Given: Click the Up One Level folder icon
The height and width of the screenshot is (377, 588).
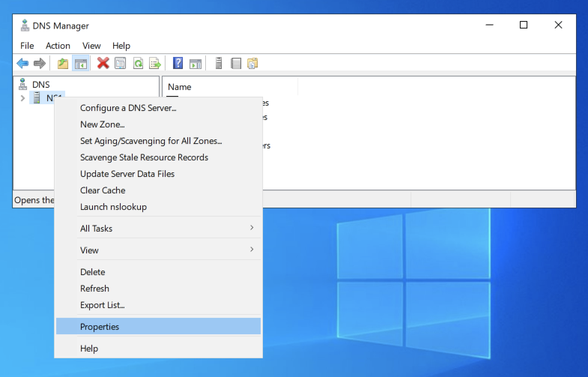Looking at the screenshot, I should (63, 64).
